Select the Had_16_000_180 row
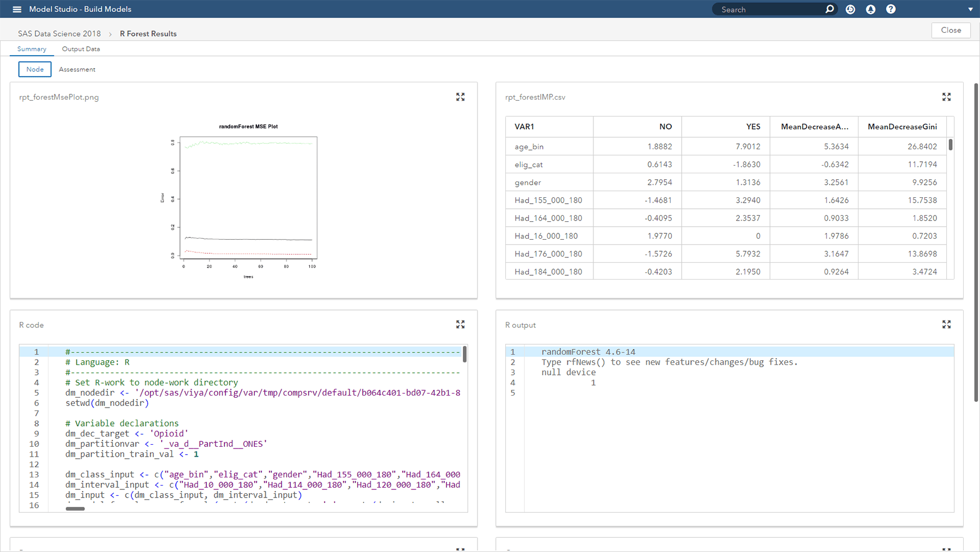980x552 pixels. tap(726, 236)
